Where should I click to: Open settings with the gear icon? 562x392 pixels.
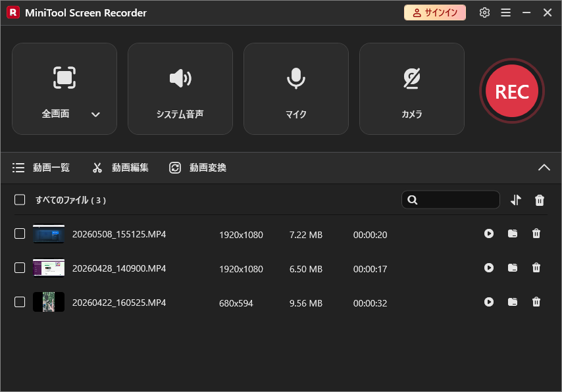tap(484, 12)
